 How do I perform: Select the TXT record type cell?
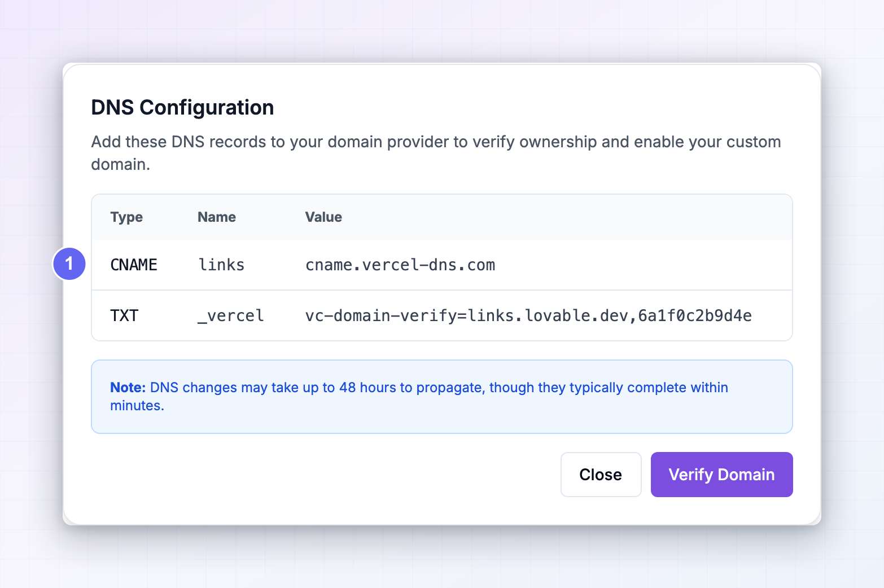tap(124, 315)
